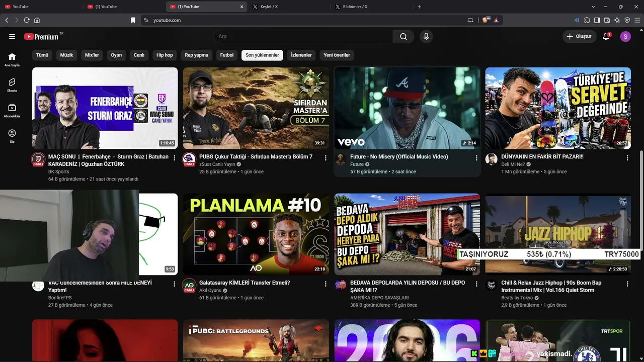644x362 pixels.
Task: Select the Mix'ler filter chip
Action: click(92, 55)
